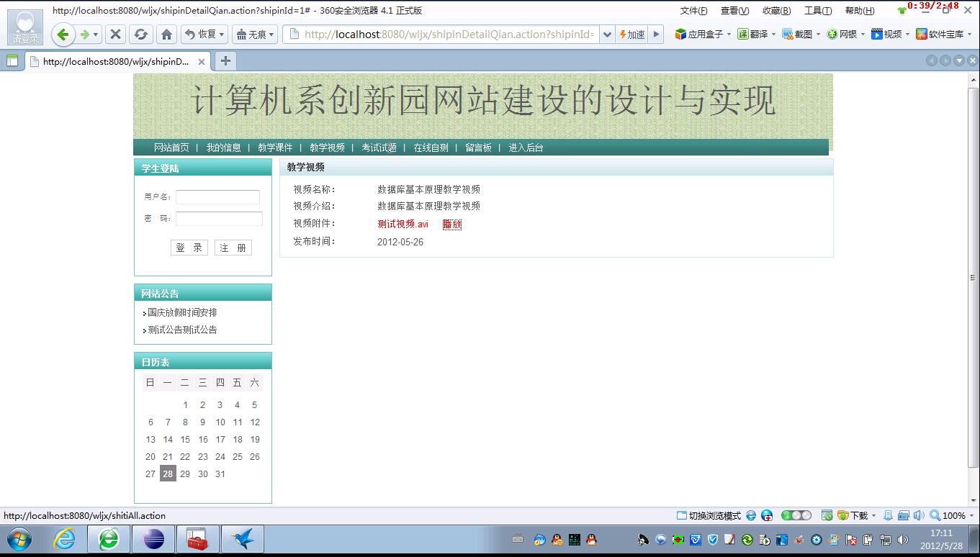The image size is (980, 557).
Task: Open the 截图 screenshot tool
Action: click(x=801, y=34)
